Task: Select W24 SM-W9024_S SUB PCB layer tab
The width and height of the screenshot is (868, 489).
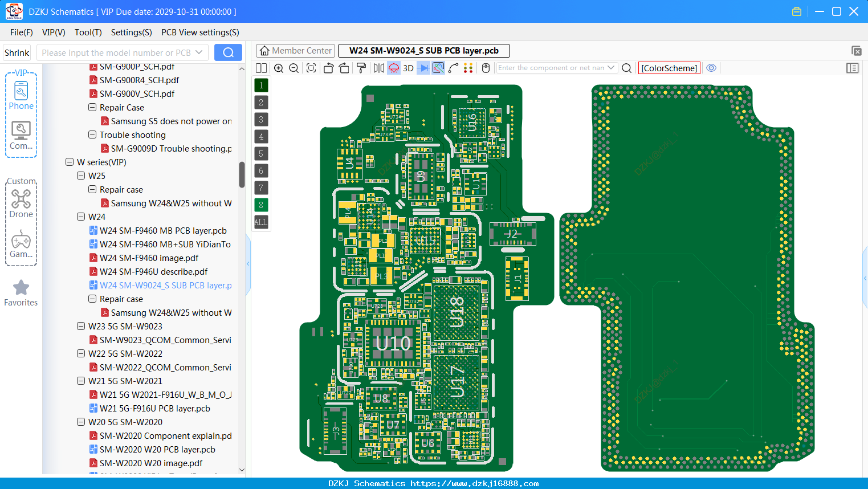Action: tap(423, 51)
